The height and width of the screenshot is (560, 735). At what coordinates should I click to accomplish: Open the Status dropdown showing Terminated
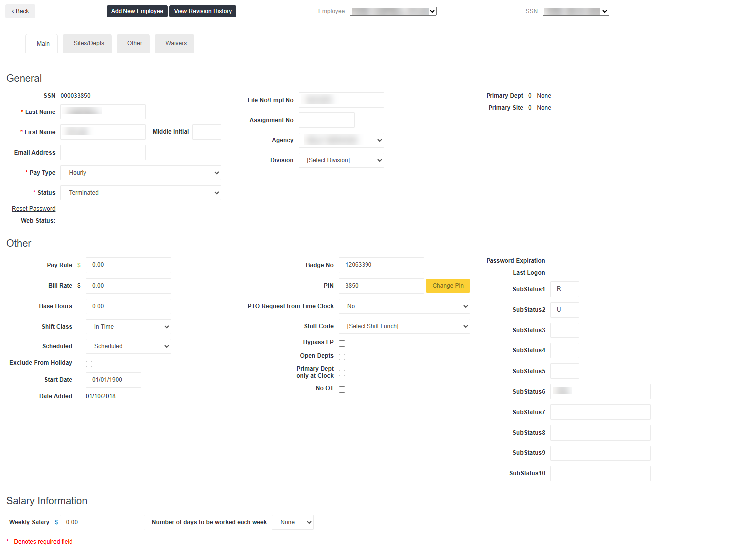tap(140, 193)
